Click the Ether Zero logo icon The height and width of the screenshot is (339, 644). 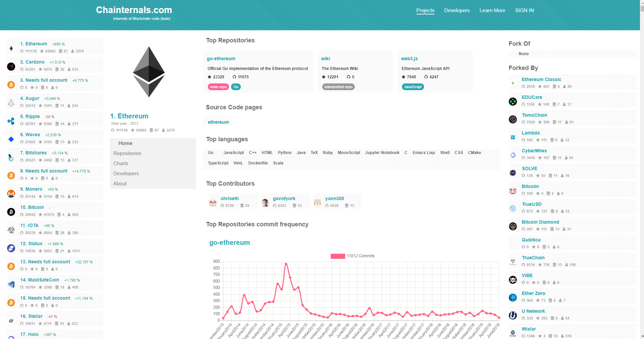pyautogui.click(x=513, y=297)
